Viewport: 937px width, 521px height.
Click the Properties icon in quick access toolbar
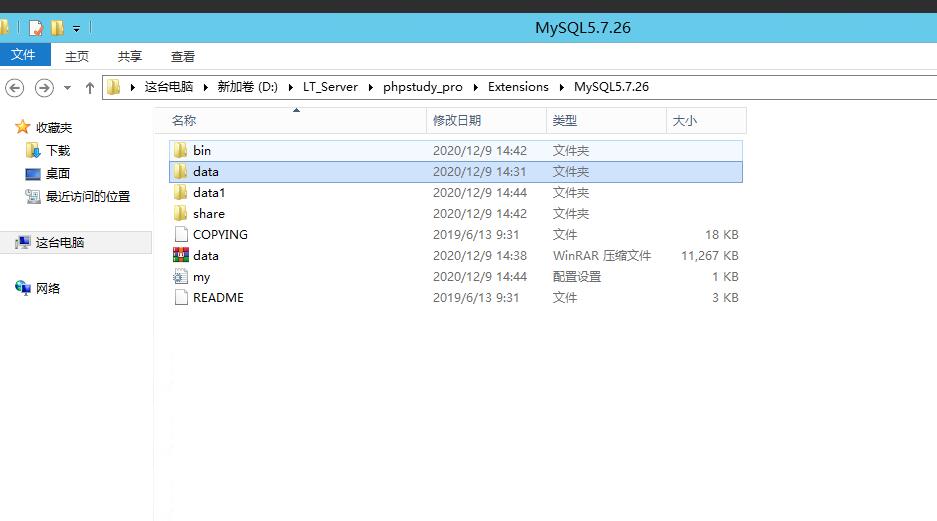(x=36, y=28)
